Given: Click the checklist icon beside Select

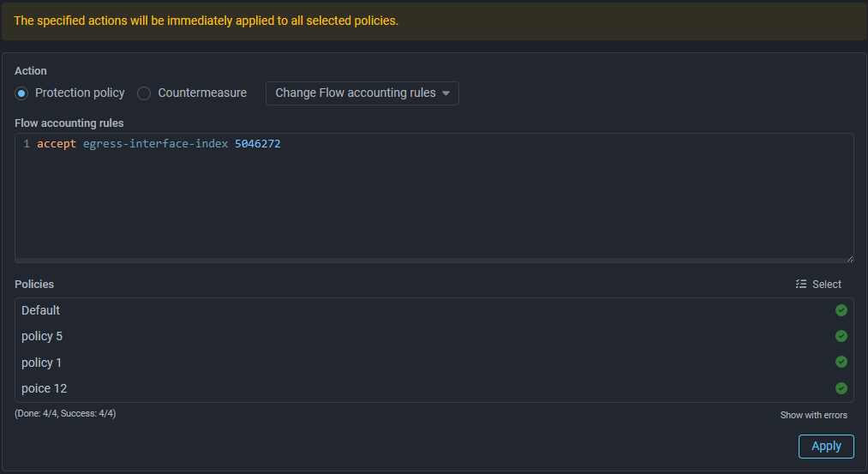Looking at the screenshot, I should [x=801, y=285].
